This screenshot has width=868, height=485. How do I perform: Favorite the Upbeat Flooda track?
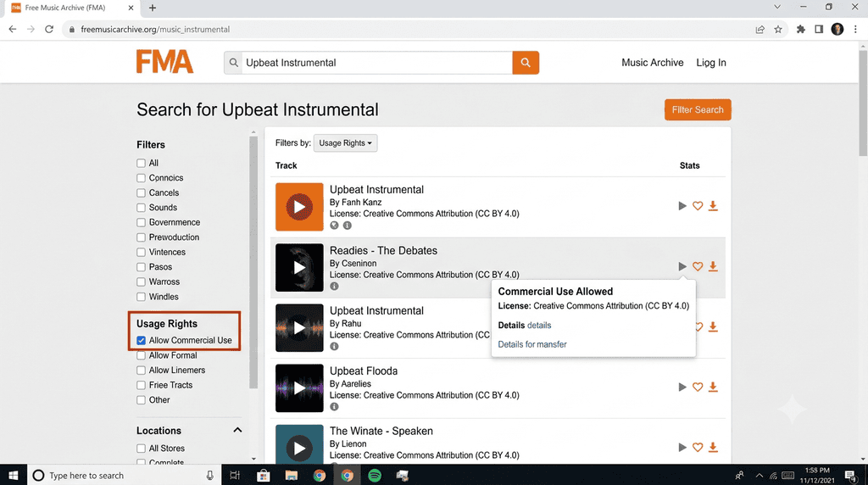pos(698,387)
